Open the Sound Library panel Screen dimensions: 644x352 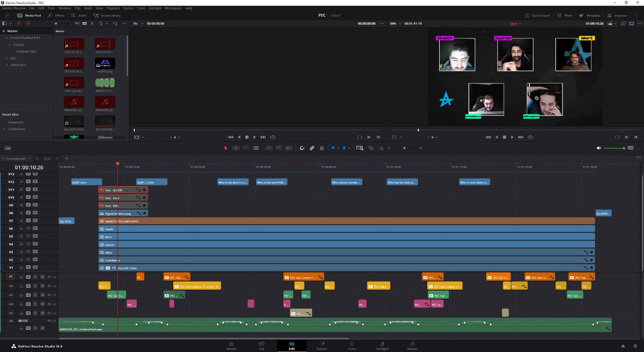pyautogui.click(x=106, y=15)
